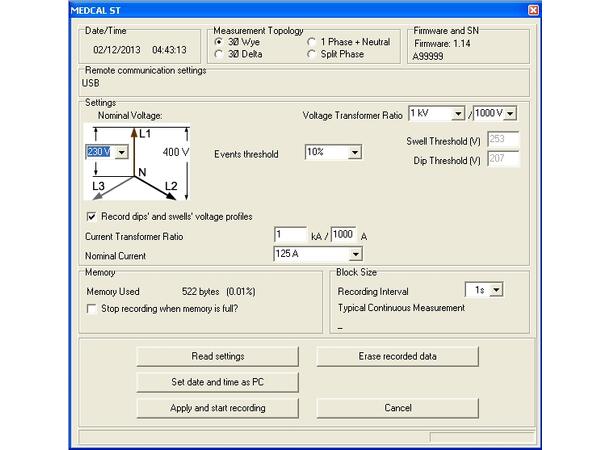
Task: Close the MEDCAL ST window
Action: pos(533,10)
